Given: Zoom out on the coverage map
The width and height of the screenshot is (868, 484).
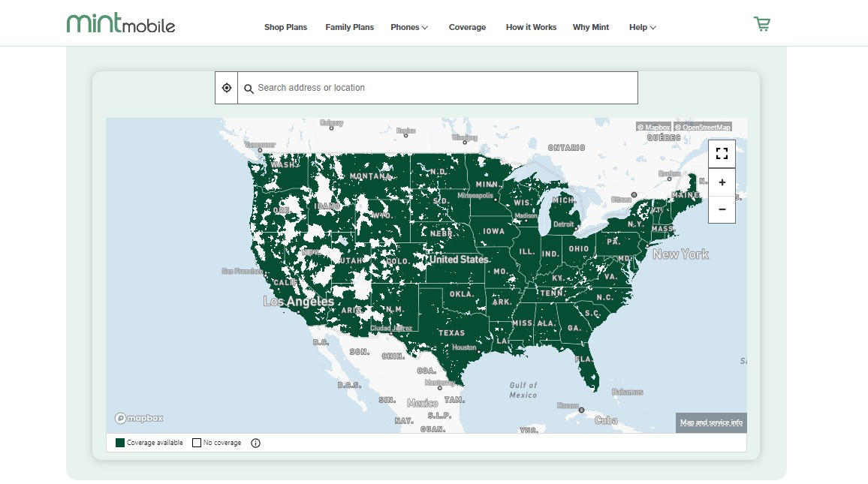Looking at the screenshot, I should (722, 209).
